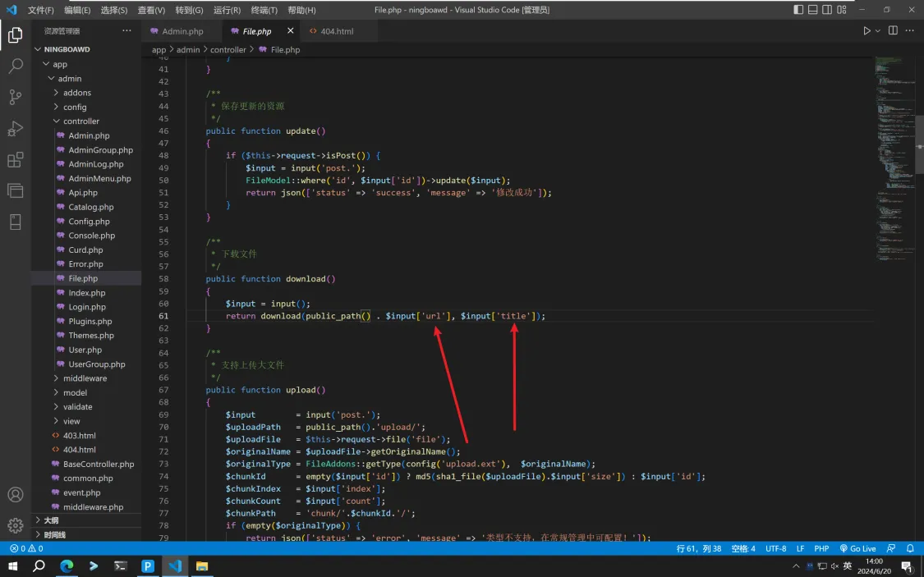924x577 pixels.
Task: Open the Accounts menu in the activity bar
Action: [16, 495]
